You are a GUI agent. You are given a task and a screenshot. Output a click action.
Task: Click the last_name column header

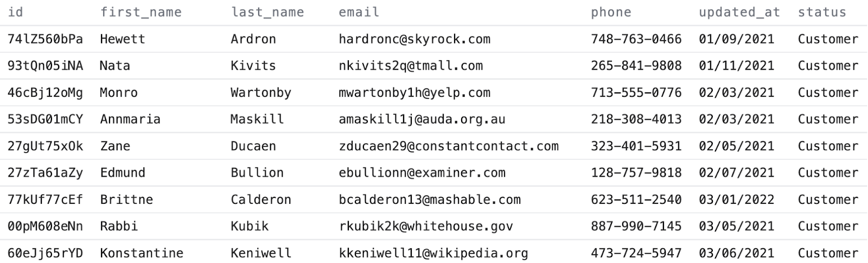[x=267, y=12]
